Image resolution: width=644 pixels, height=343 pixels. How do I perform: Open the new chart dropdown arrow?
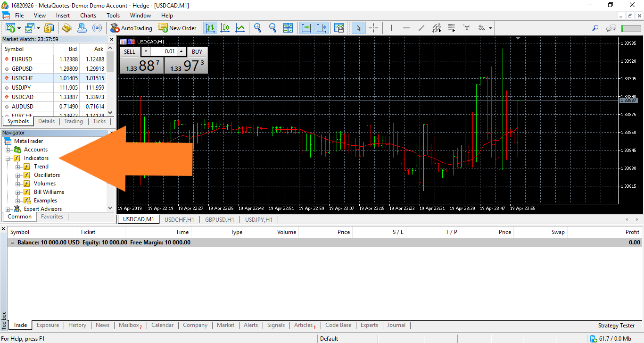pyautogui.click(x=18, y=28)
